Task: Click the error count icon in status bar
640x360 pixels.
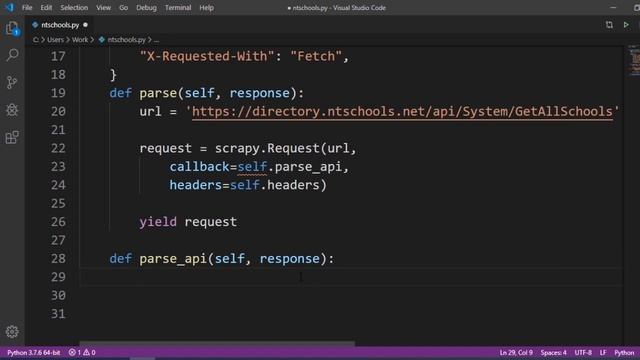Action: [72, 352]
